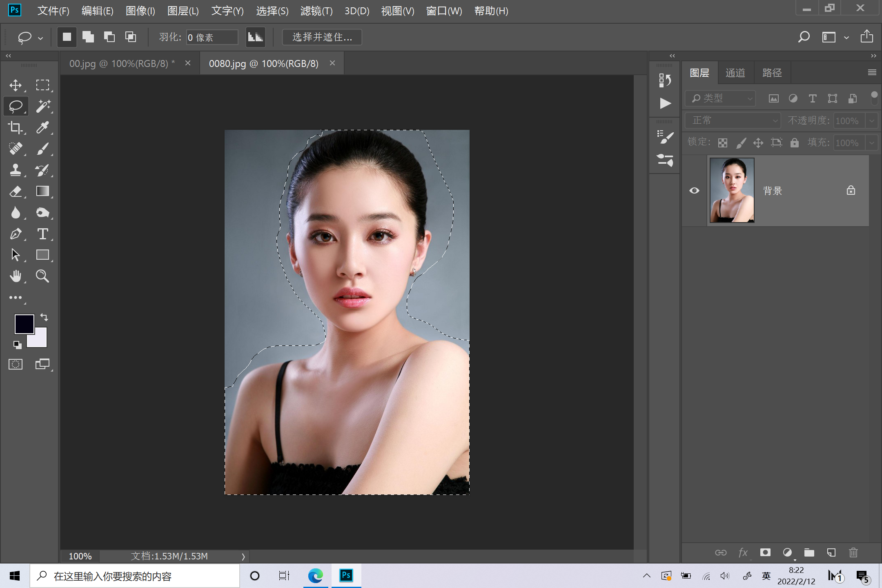The width and height of the screenshot is (882, 588).
Task: Open the Edit Toolbar three-dots menu
Action: [x=16, y=298]
